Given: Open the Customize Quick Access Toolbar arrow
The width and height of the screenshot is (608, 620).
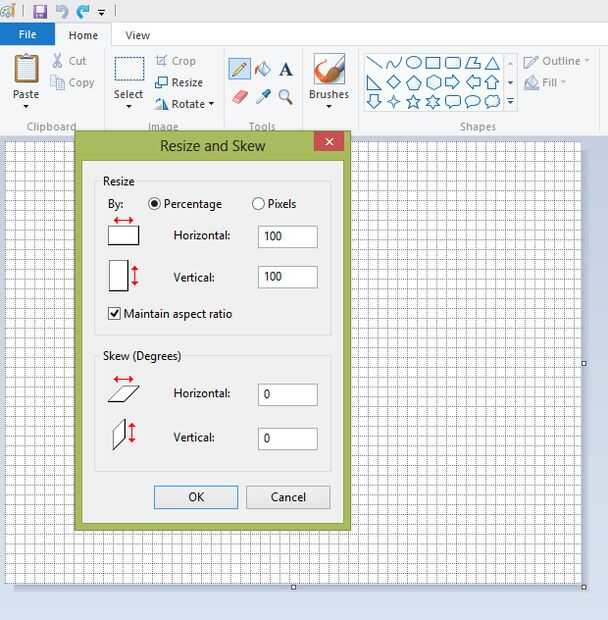Looking at the screenshot, I should tap(102, 12).
